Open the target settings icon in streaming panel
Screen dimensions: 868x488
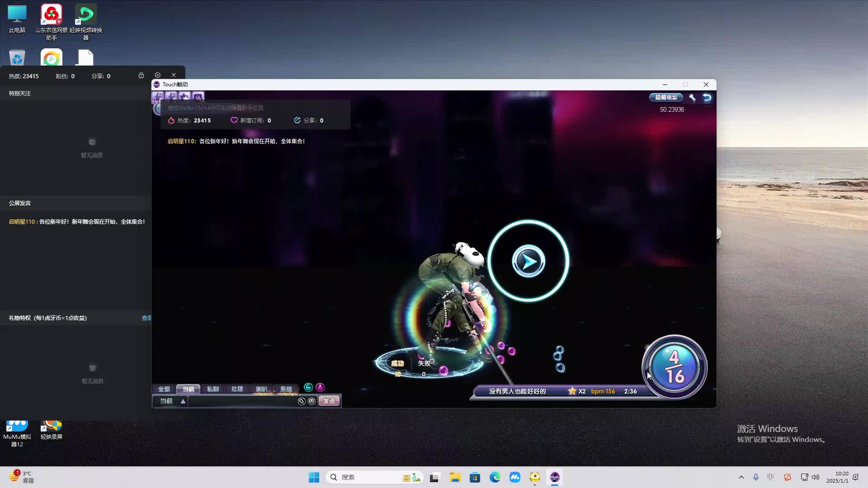157,75
